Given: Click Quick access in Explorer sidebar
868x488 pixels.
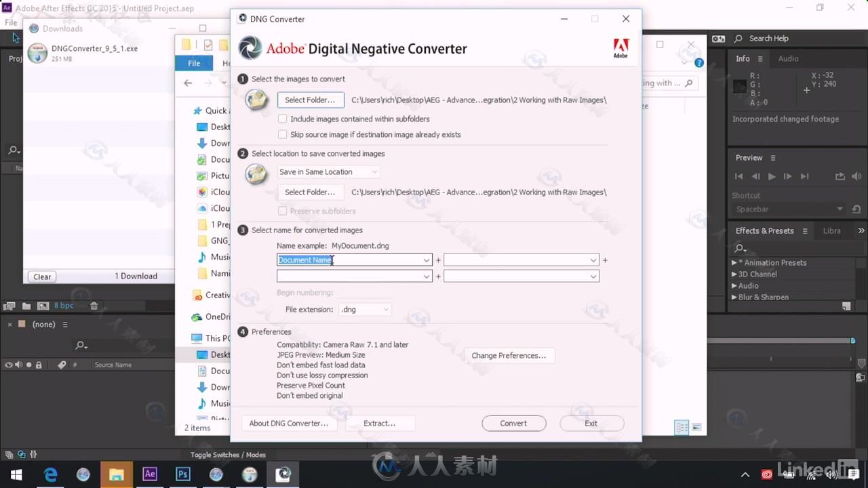Looking at the screenshot, I should [210, 110].
